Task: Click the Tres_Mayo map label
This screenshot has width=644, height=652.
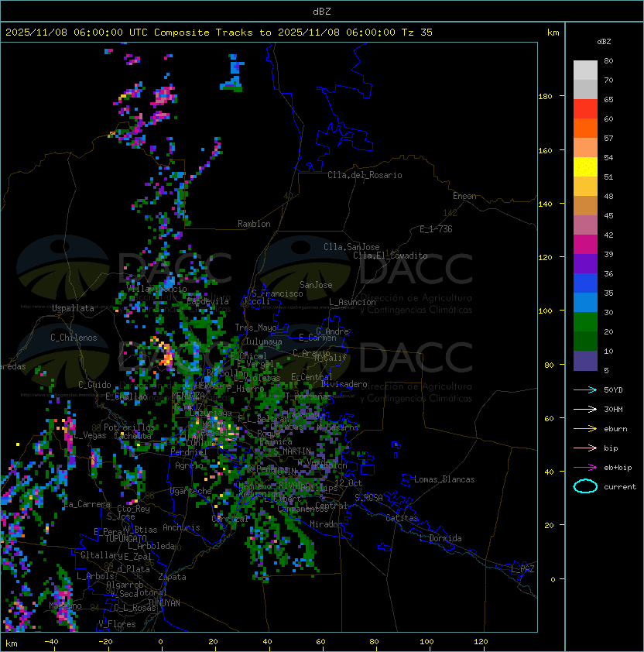Action: (x=255, y=328)
